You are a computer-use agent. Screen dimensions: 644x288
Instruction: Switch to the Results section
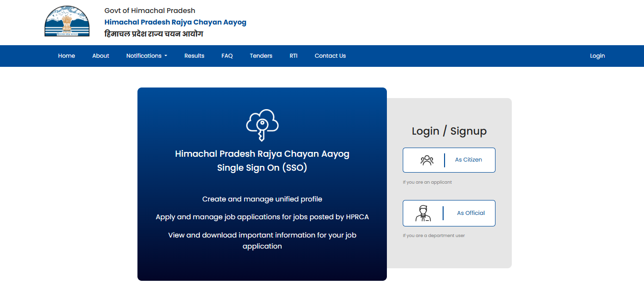pos(194,56)
